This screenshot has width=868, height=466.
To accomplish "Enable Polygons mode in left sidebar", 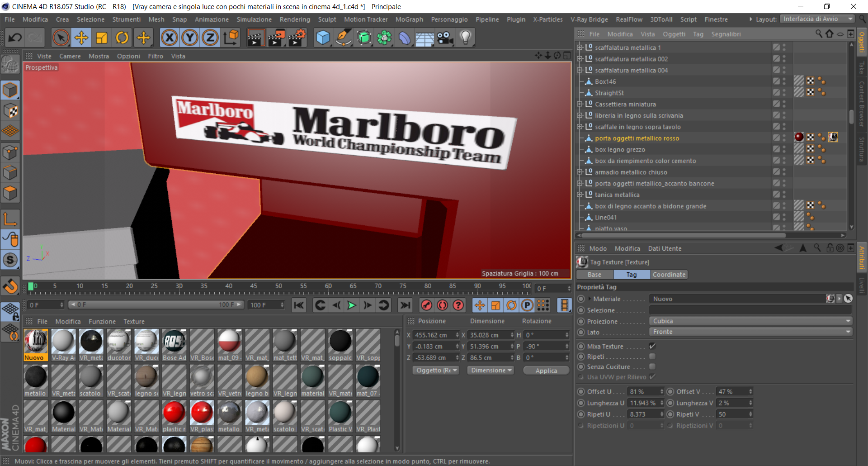I will [10, 193].
